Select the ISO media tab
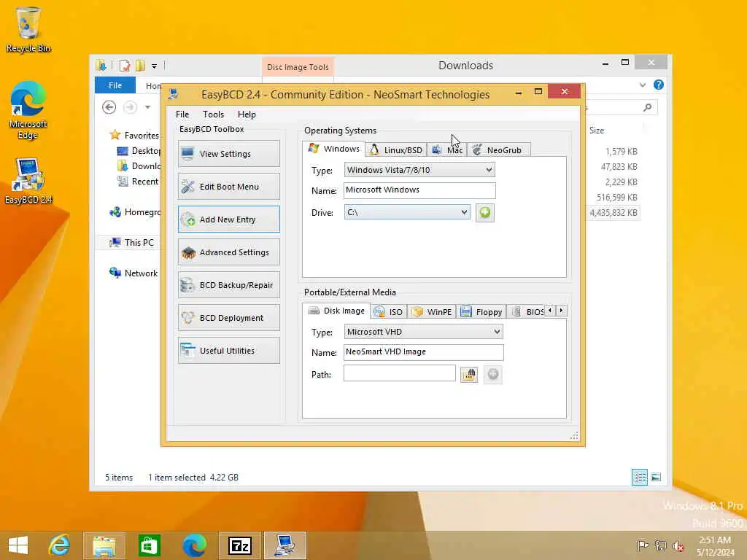 tap(388, 312)
